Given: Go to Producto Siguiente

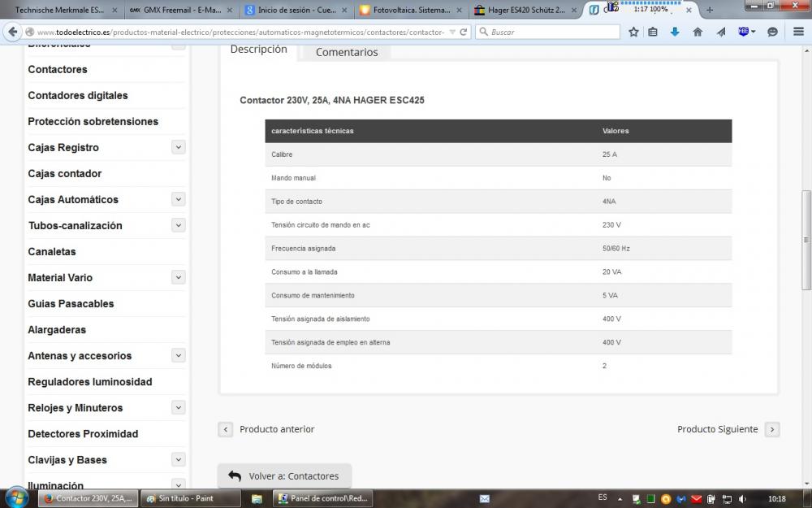Looking at the screenshot, I should (x=728, y=429).
